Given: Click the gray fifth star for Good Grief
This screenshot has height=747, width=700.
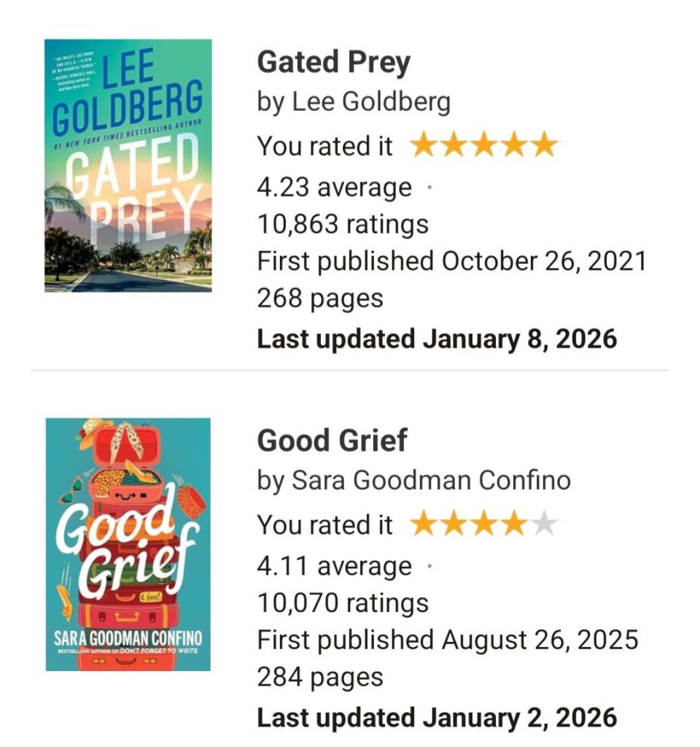Looking at the screenshot, I should click(543, 524).
